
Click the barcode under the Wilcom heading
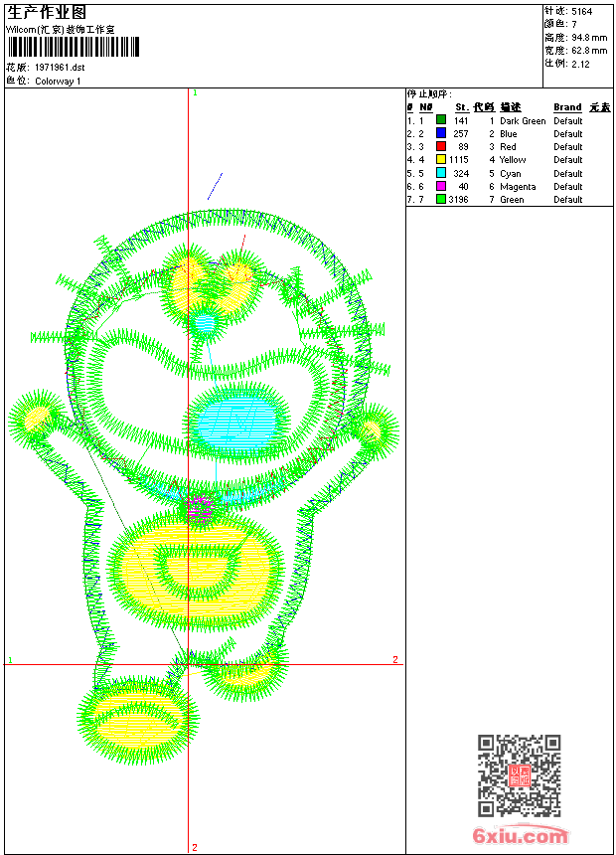point(74,48)
